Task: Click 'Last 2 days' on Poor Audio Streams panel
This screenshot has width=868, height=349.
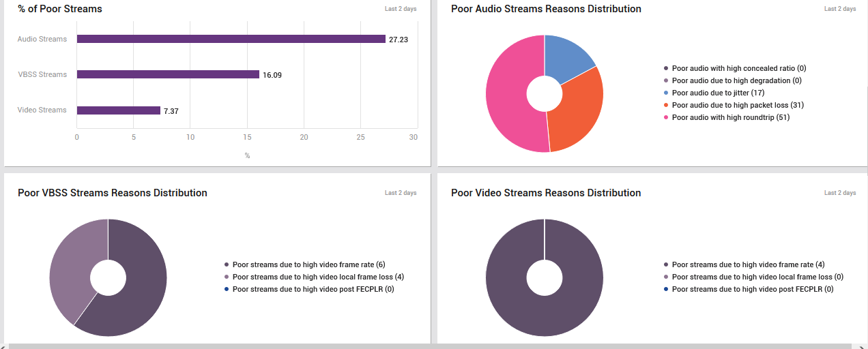Action: click(840, 9)
